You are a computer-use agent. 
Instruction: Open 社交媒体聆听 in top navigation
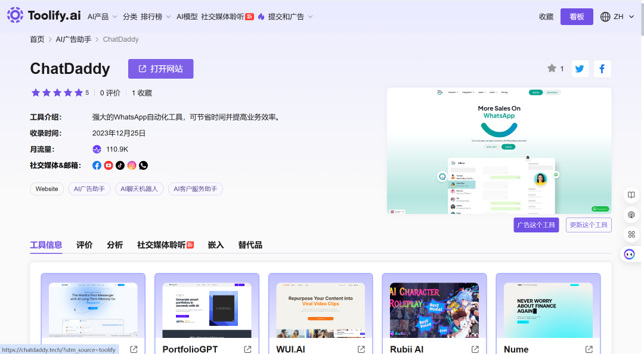tap(227, 17)
